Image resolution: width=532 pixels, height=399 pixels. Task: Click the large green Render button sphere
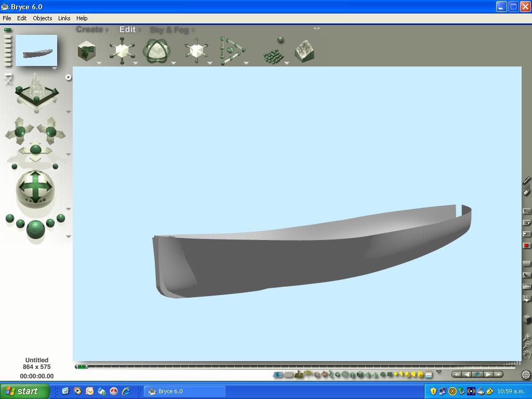pos(35,229)
